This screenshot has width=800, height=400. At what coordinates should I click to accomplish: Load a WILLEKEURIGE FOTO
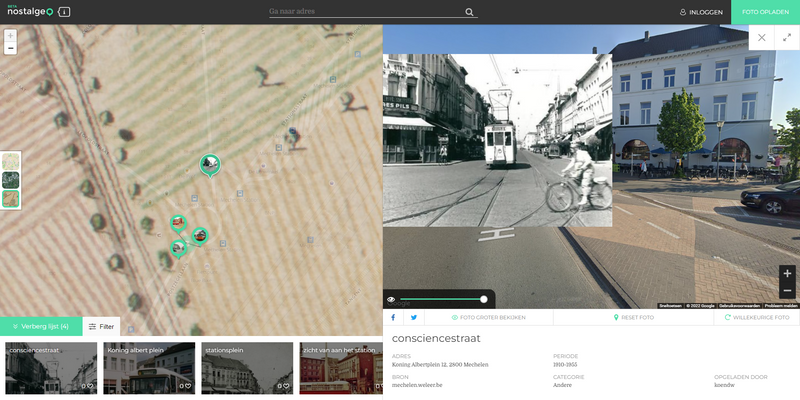pyautogui.click(x=757, y=317)
